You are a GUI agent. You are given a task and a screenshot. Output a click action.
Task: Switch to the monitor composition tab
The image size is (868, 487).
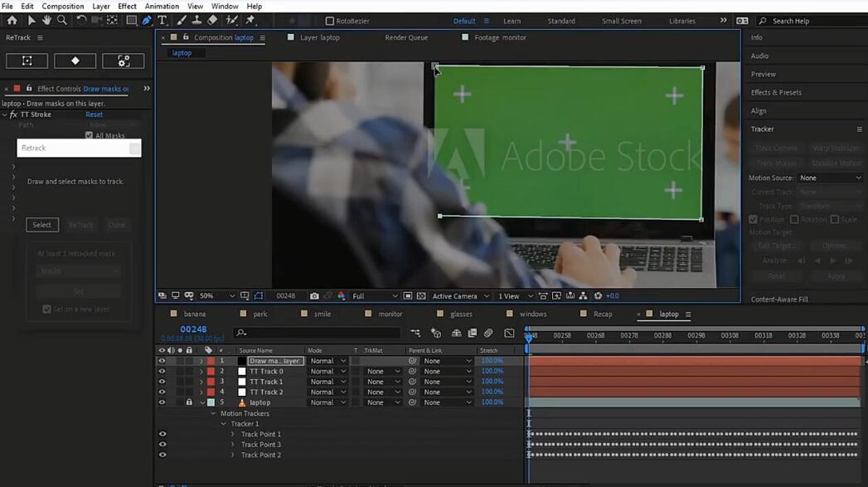coord(390,314)
